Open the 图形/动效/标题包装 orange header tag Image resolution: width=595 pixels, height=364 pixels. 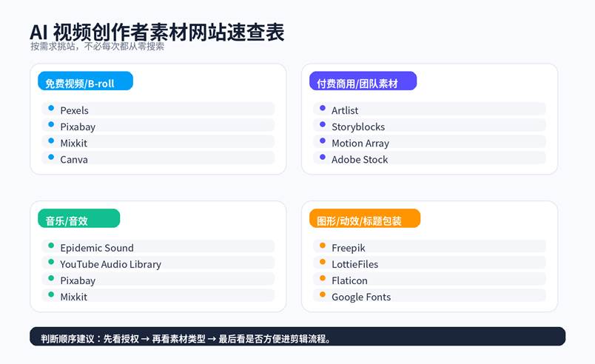[364, 219]
